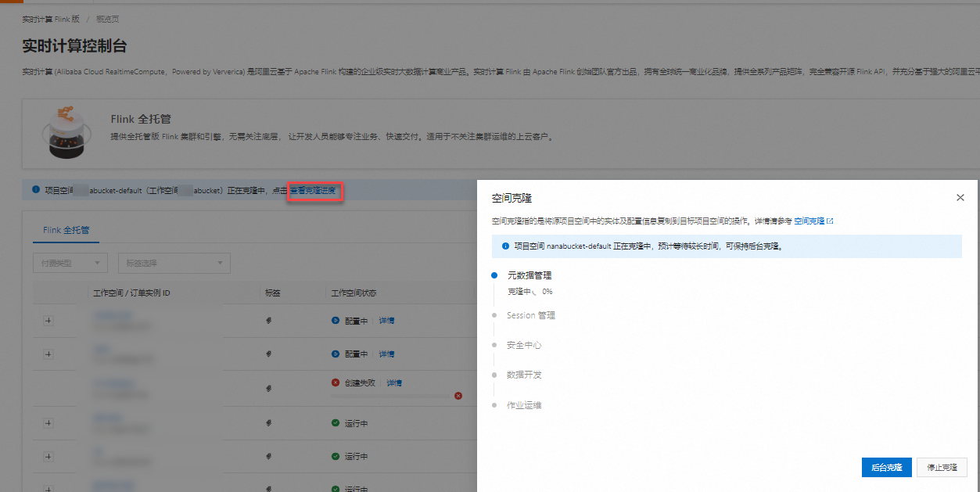This screenshot has height=492, width=980.
Task: Select the 概览页 breadcrumb
Action: click(x=107, y=19)
